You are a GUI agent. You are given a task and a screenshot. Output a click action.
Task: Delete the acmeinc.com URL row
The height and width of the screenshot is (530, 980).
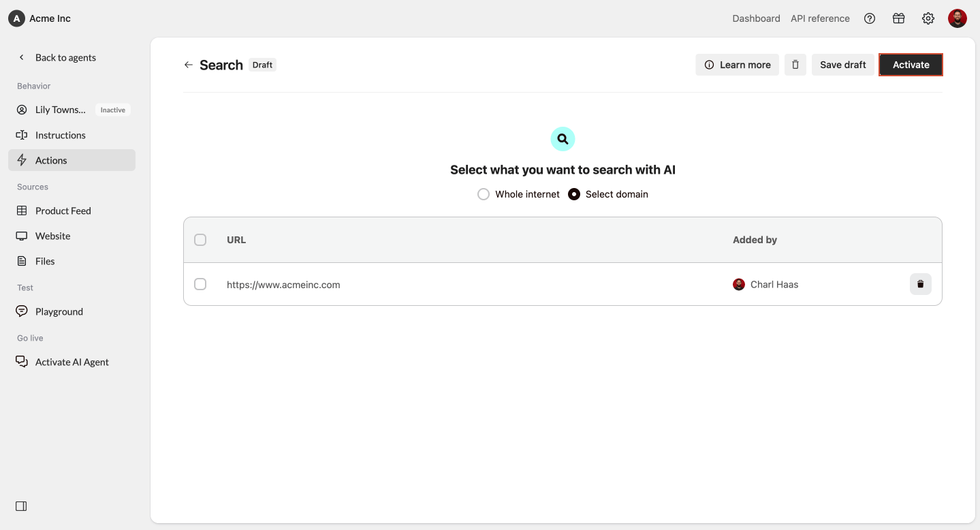coord(921,284)
